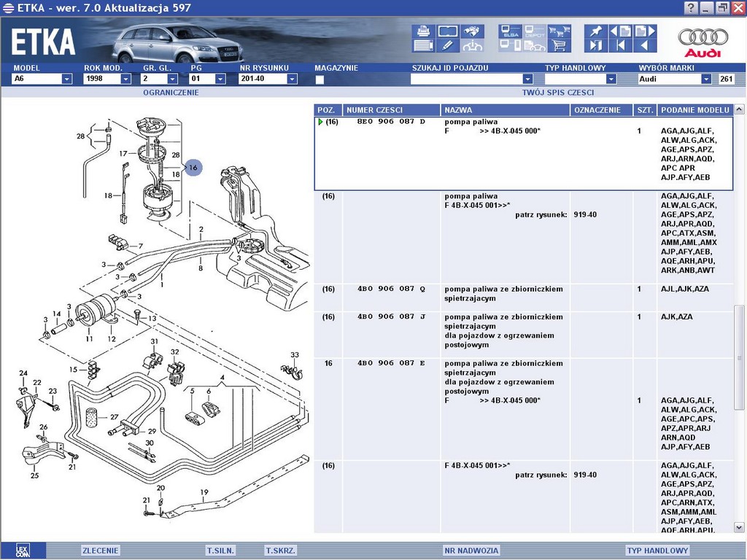
Task: Click the OZNACZENIE column header
Action: (x=602, y=110)
